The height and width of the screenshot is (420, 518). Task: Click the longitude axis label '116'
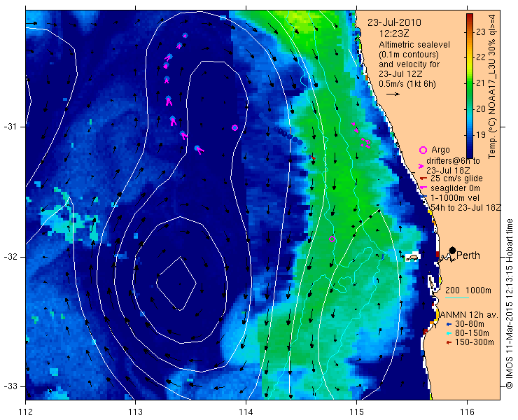click(x=467, y=412)
